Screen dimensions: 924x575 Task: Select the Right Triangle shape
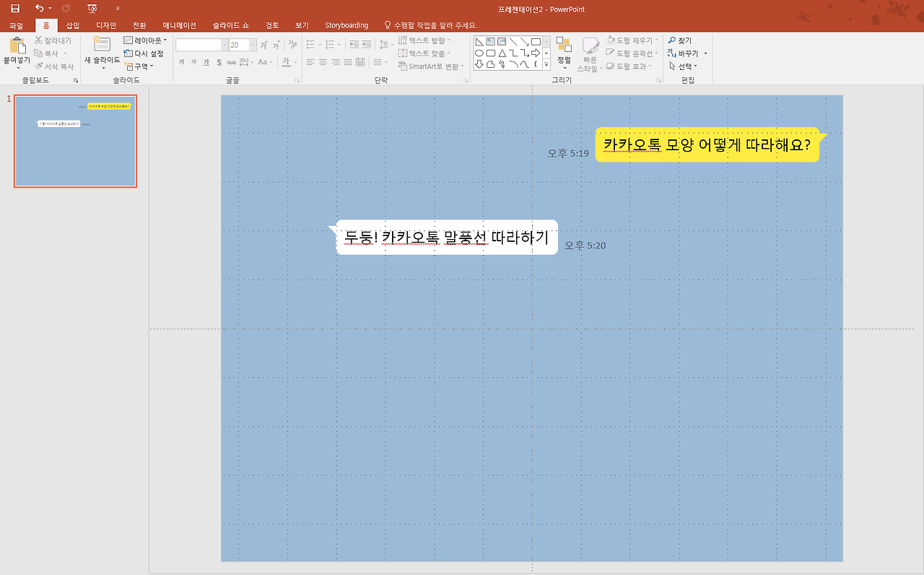click(479, 41)
